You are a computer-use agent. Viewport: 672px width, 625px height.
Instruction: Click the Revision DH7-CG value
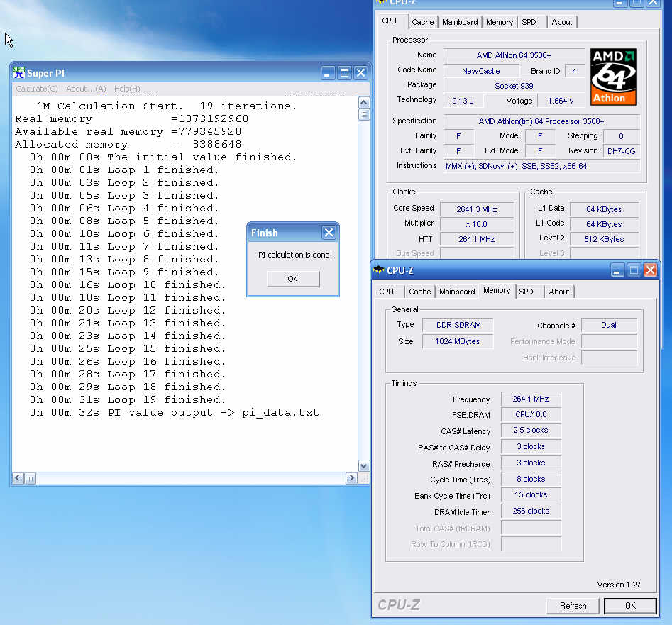click(621, 151)
